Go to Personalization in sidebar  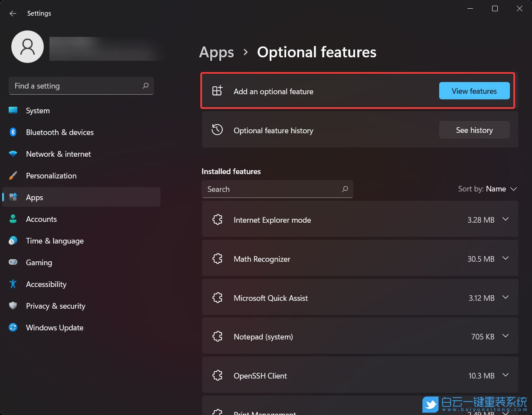point(51,176)
